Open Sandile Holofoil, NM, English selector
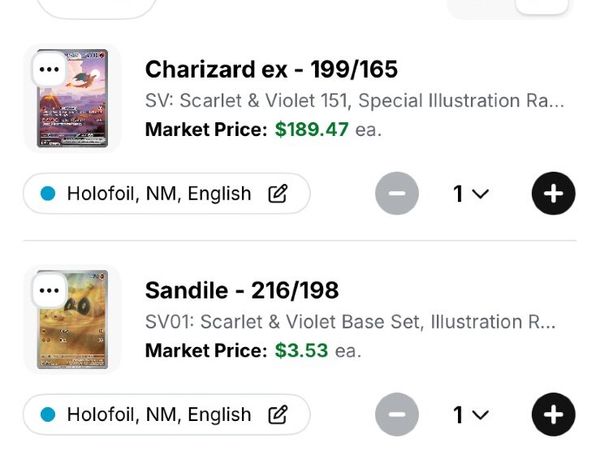Image resolution: width=600 pixels, height=450 pixels. pyautogui.click(x=167, y=414)
